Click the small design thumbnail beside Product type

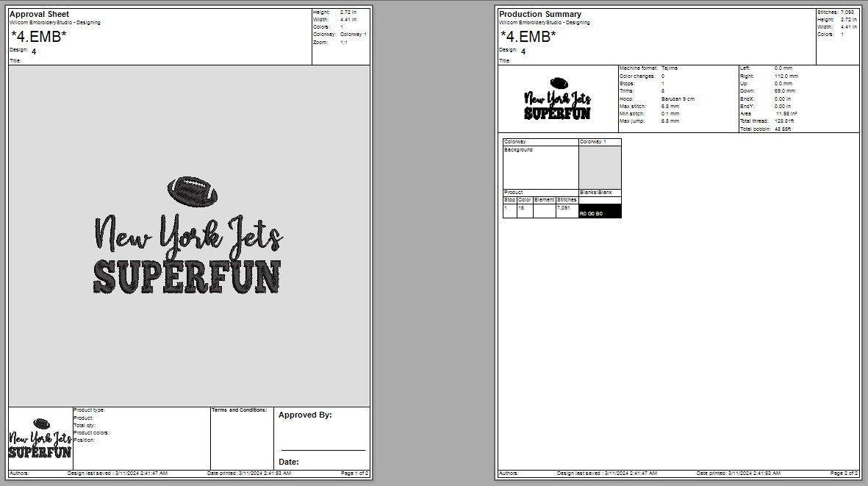click(x=40, y=438)
